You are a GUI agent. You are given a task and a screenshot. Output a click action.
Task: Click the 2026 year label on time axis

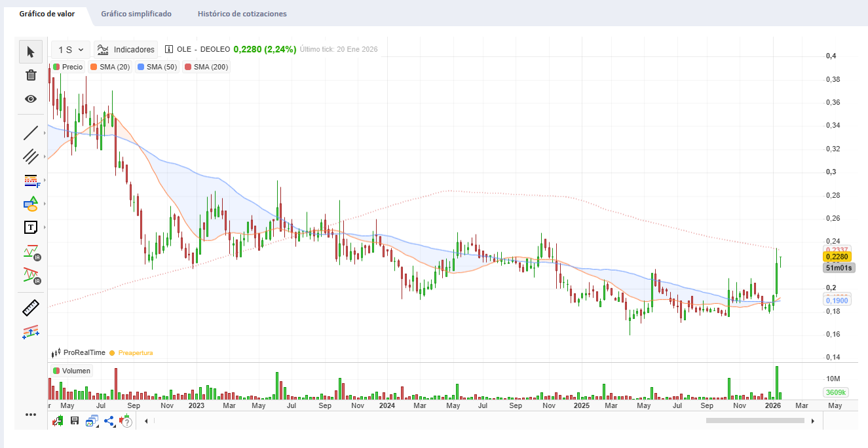click(772, 405)
